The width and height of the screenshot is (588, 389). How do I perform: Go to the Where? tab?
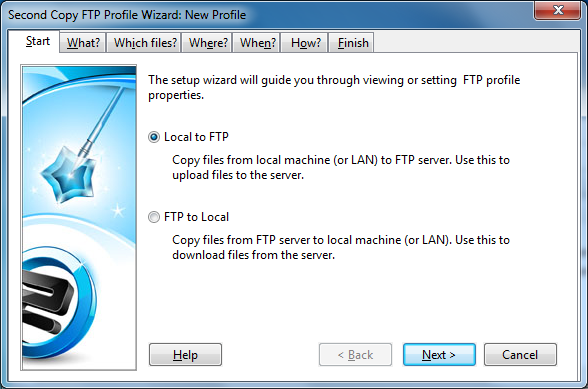point(208,43)
